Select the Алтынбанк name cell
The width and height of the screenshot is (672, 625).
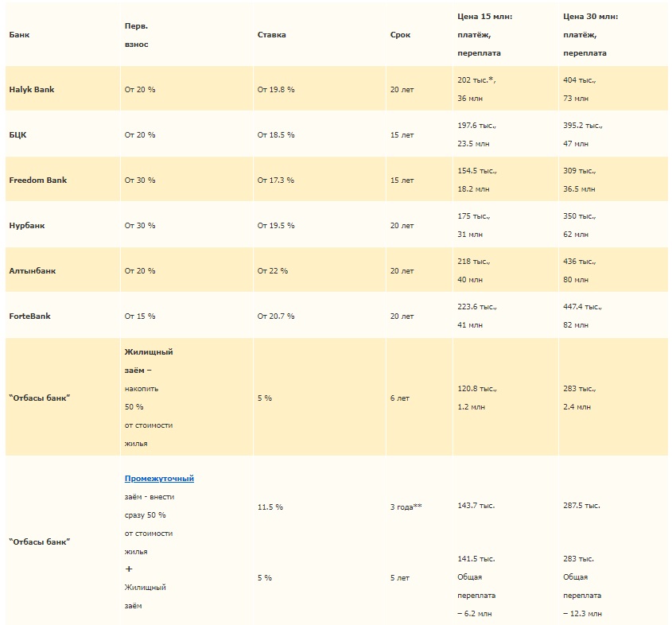point(33,270)
